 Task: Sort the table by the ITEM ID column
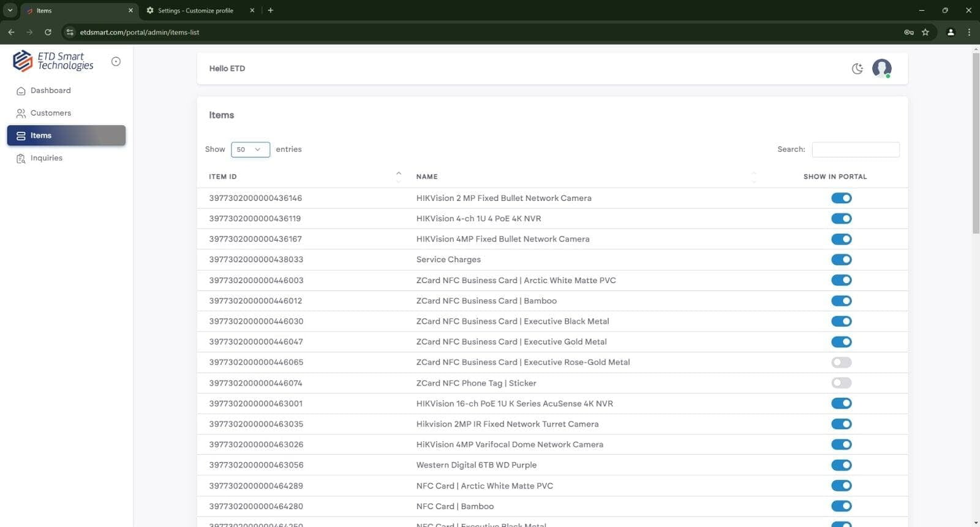(304, 176)
